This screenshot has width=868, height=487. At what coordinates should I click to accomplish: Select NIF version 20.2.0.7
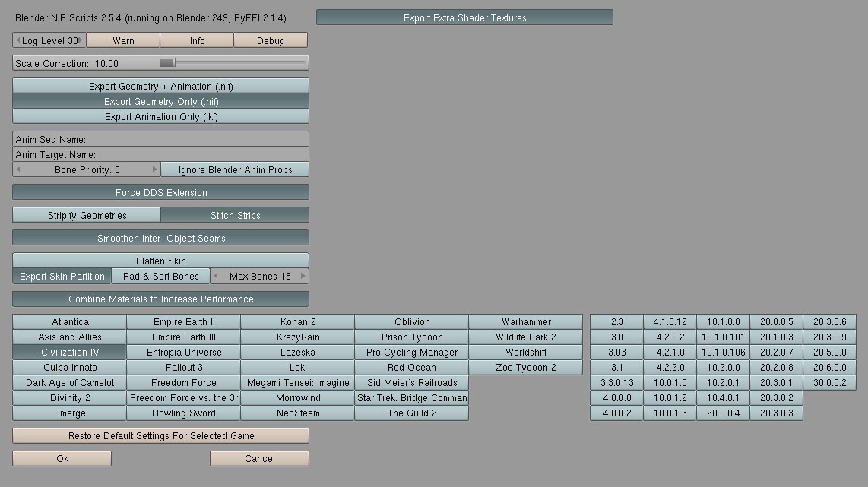(776, 352)
